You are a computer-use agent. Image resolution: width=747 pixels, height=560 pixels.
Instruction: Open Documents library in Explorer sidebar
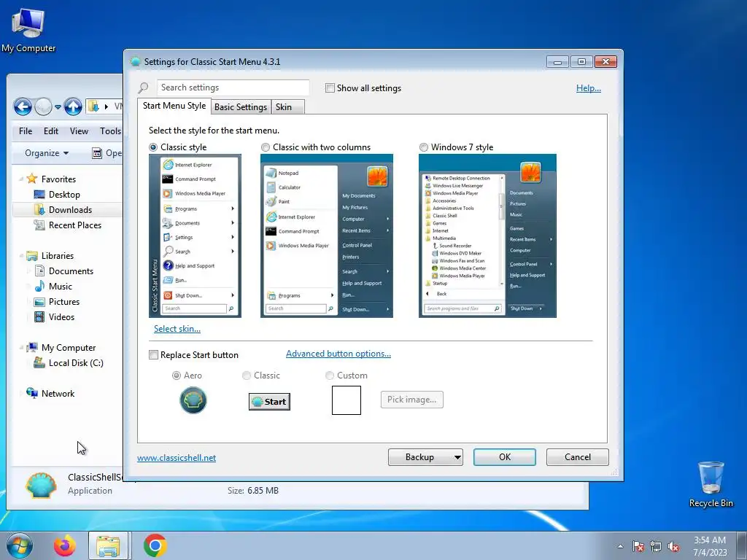click(x=71, y=271)
